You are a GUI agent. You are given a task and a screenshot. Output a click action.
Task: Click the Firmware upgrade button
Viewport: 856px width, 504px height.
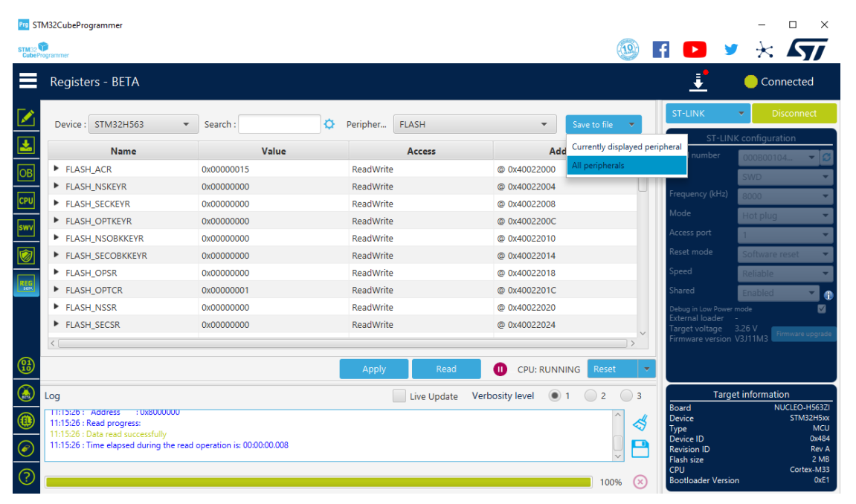click(804, 334)
